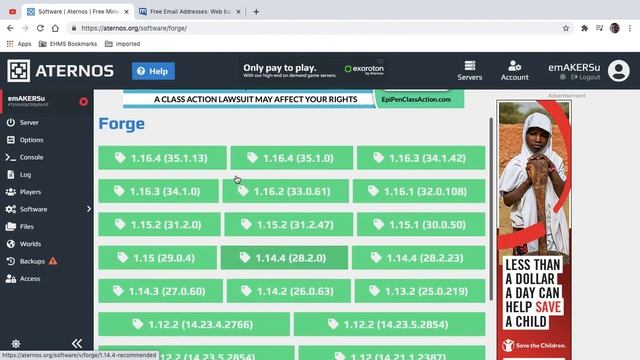Open the imported bookmarks folder

(x=122, y=44)
